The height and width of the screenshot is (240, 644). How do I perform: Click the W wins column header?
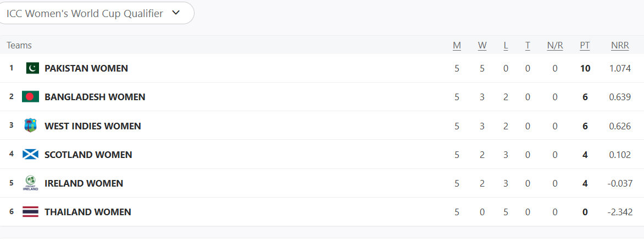coord(482,46)
